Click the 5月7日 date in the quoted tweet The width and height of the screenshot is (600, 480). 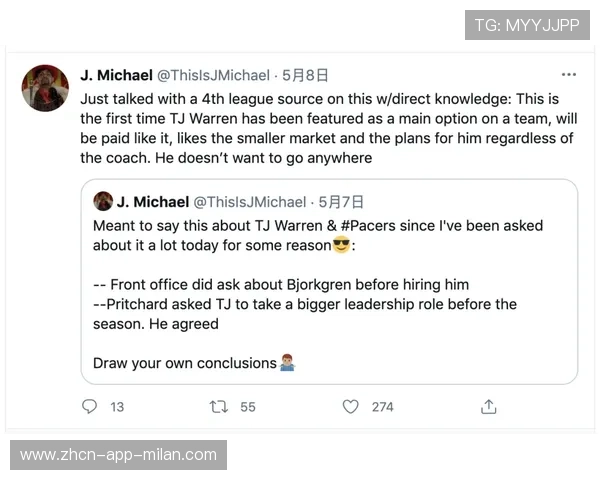[341, 201]
